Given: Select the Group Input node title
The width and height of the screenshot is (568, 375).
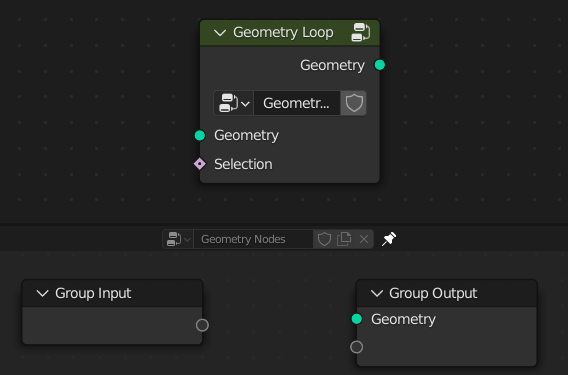Looking at the screenshot, I should pos(93,293).
